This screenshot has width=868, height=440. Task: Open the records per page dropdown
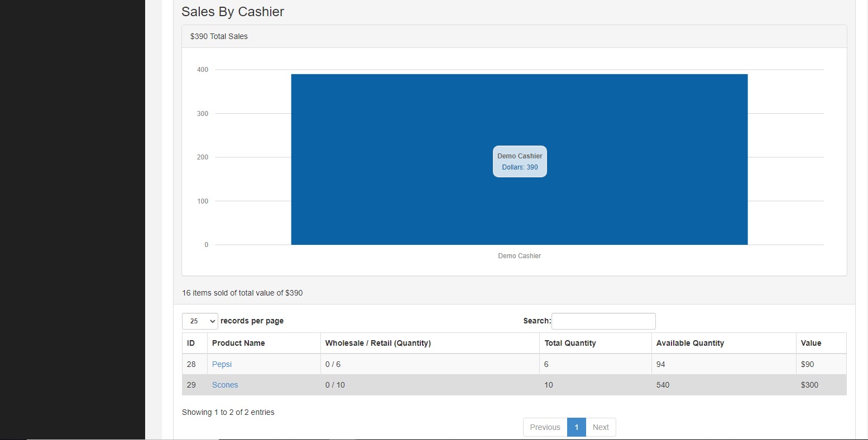(x=200, y=321)
